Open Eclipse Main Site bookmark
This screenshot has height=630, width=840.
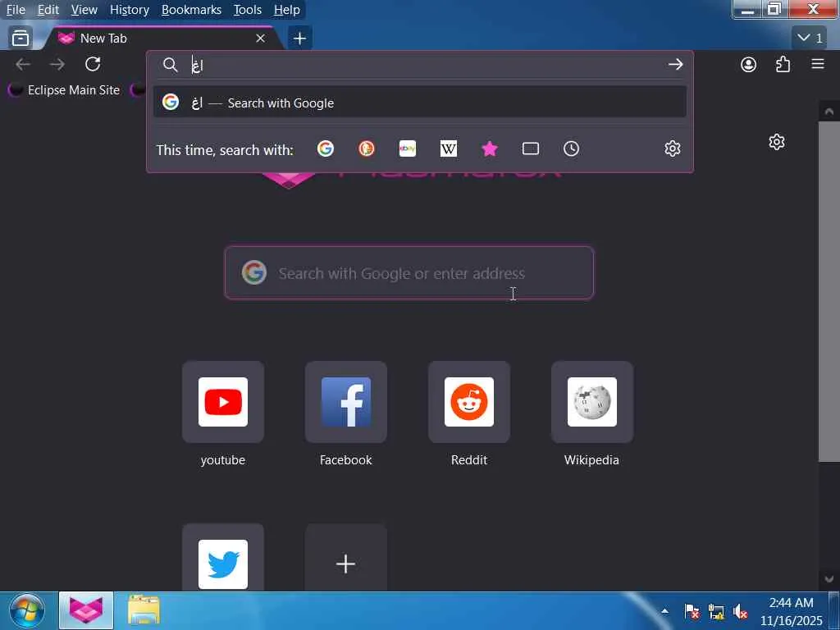[x=64, y=90]
